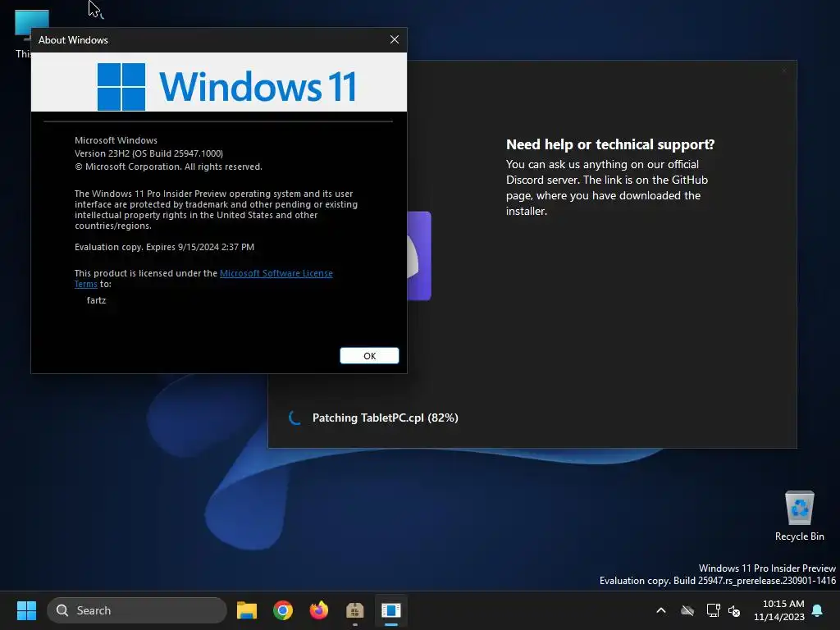
Task: Click the licensed user name 'fartz'
Action: click(97, 300)
